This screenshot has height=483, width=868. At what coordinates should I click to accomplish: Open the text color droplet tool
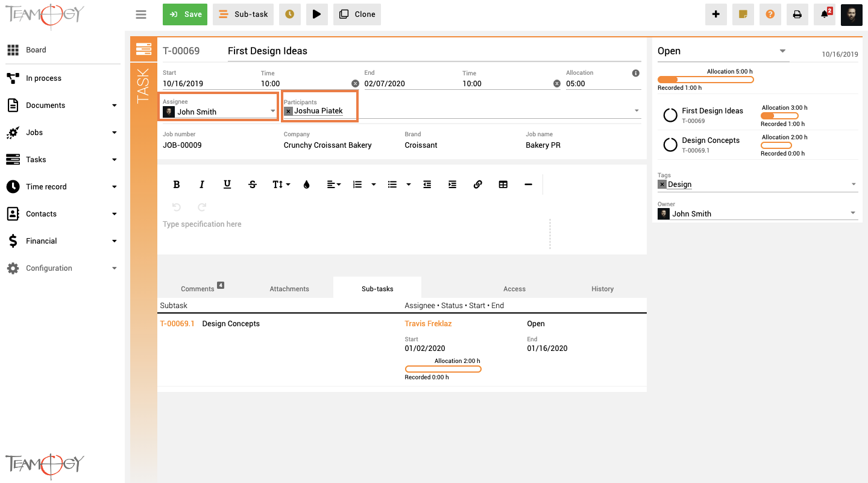click(x=307, y=185)
